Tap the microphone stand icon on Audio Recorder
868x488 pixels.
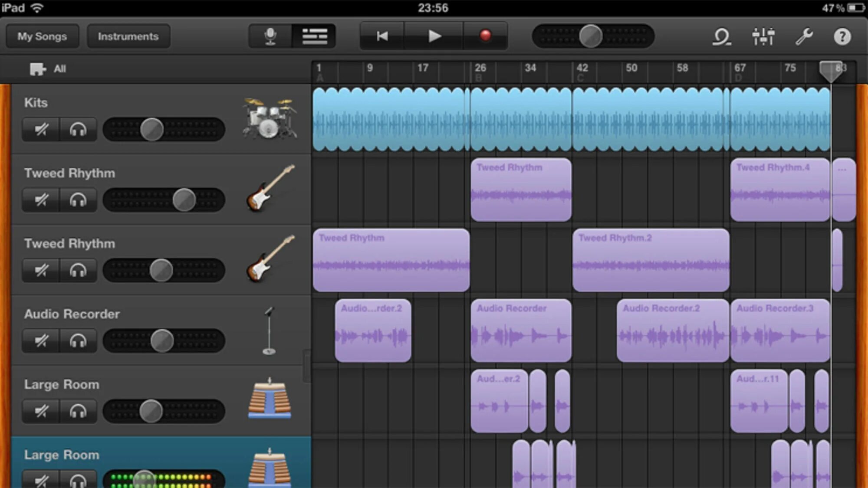point(270,331)
